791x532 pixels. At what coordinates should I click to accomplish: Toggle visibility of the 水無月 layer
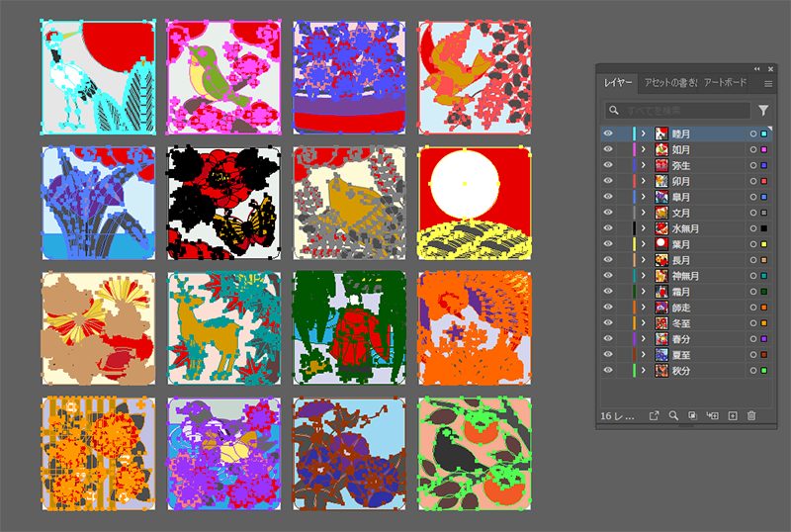(608, 228)
